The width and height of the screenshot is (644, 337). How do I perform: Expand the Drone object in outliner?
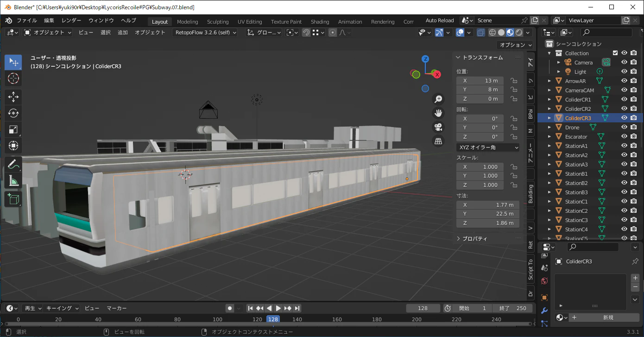(x=549, y=127)
